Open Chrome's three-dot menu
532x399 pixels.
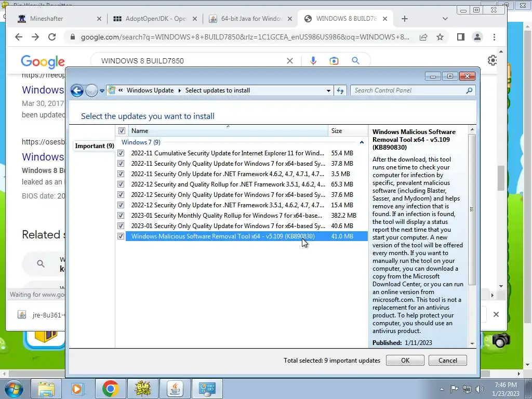495,37
